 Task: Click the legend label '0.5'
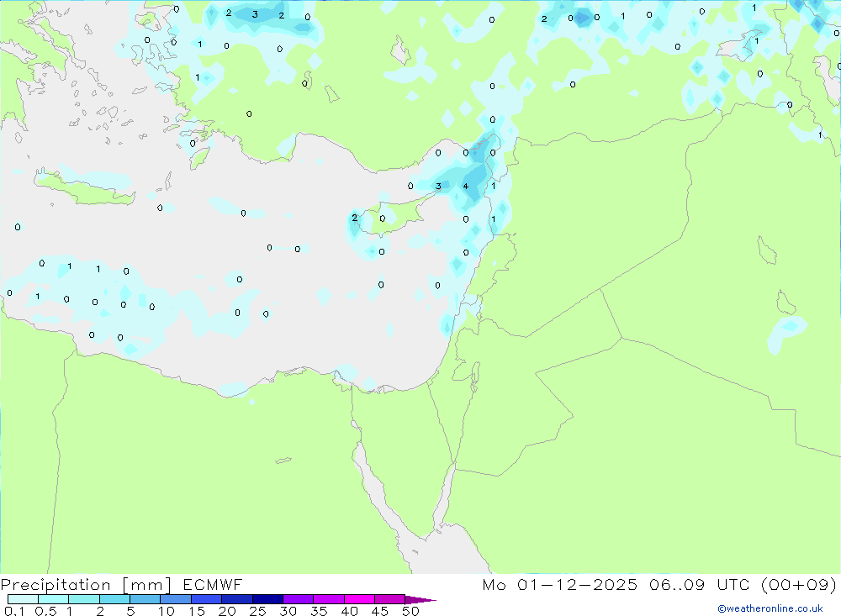tap(45, 611)
